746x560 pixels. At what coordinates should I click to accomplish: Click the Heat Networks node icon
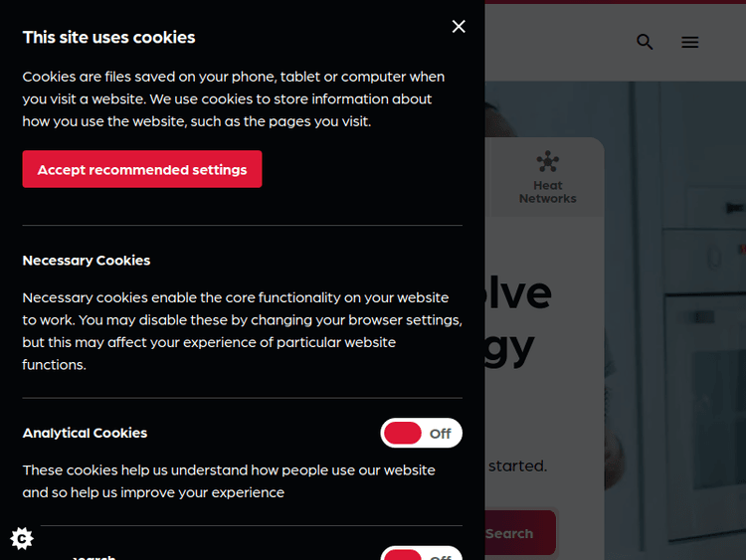[x=547, y=161]
